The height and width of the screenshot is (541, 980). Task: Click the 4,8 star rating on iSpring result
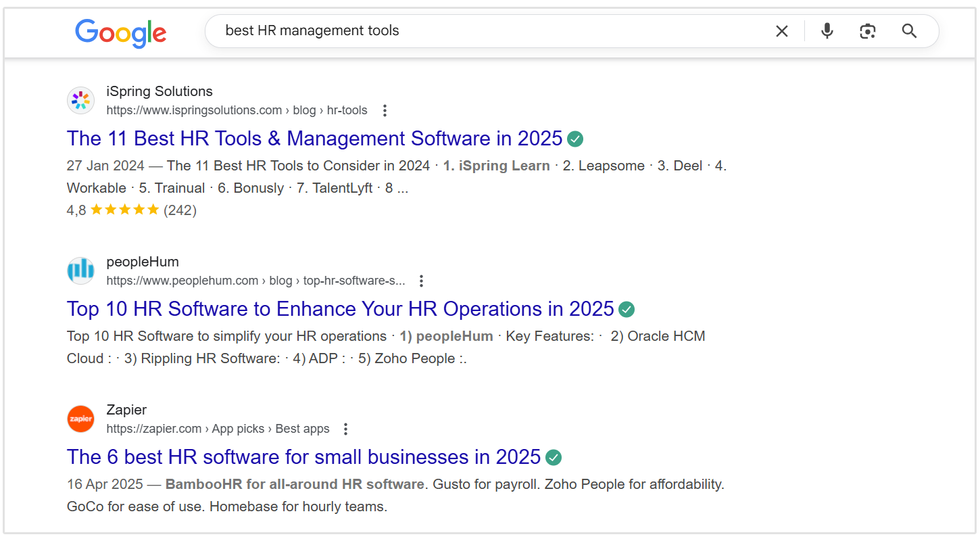tap(101, 210)
